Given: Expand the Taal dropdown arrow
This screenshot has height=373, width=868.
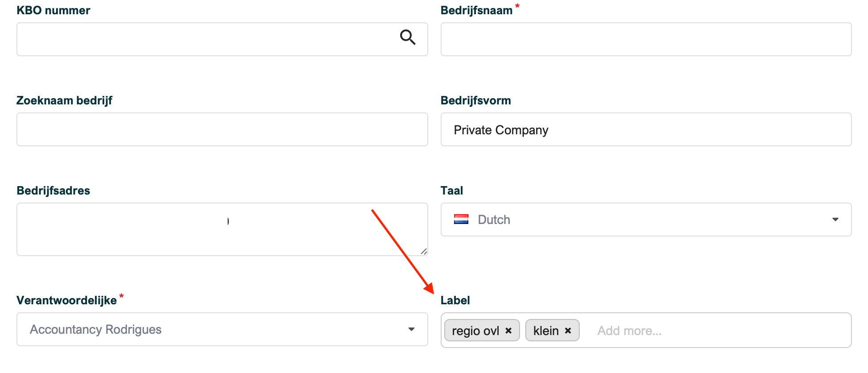Looking at the screenshot, I should (835, 220).
